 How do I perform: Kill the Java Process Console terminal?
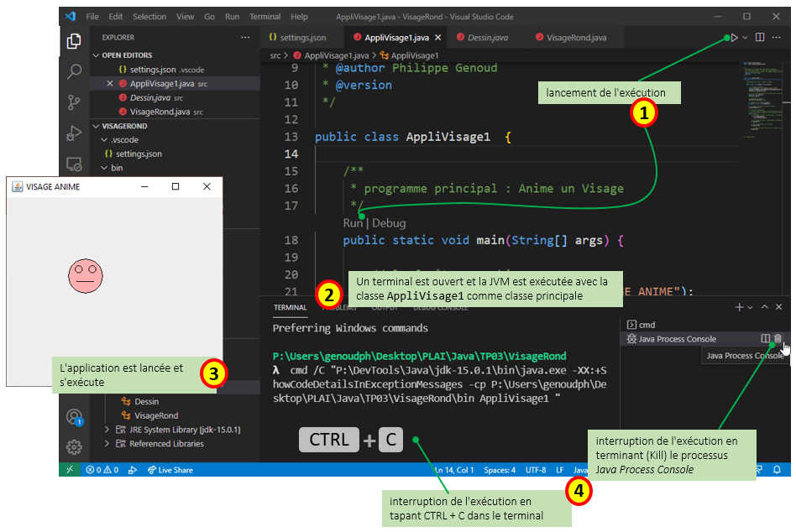coord(778,339)
